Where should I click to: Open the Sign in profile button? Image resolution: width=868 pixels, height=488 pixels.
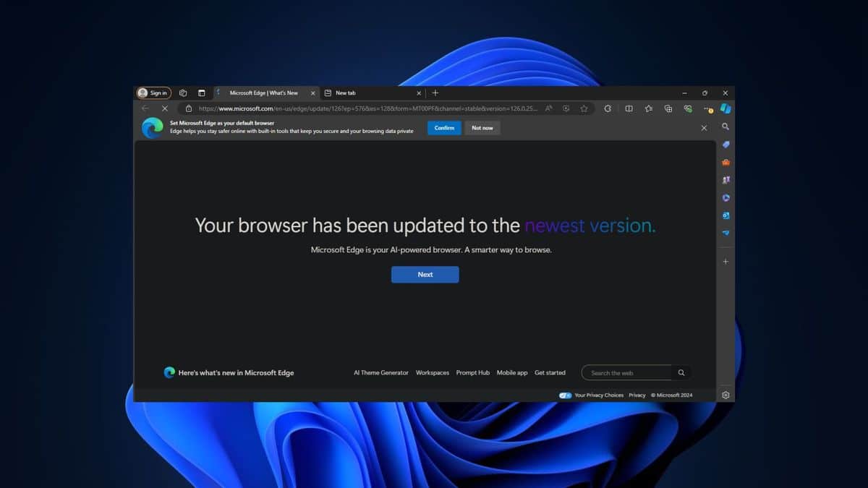[153, 93]
